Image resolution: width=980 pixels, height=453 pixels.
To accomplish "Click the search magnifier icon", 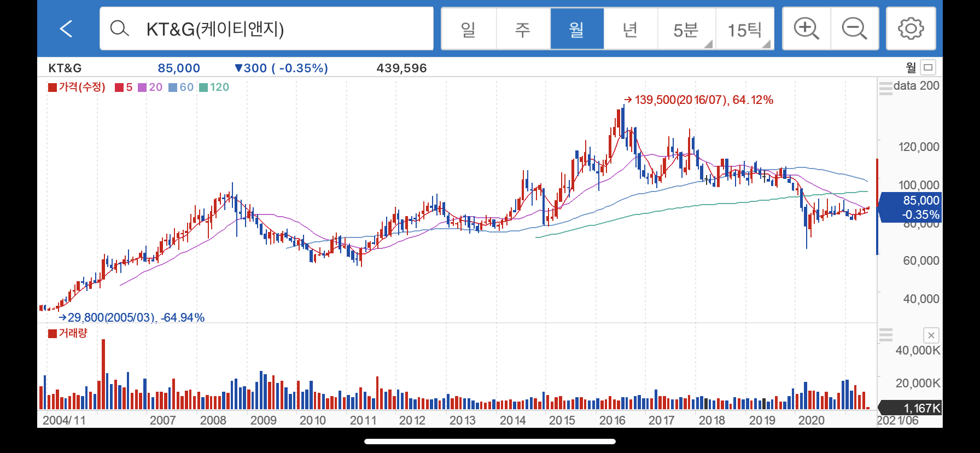I will (x=119, y=28).
